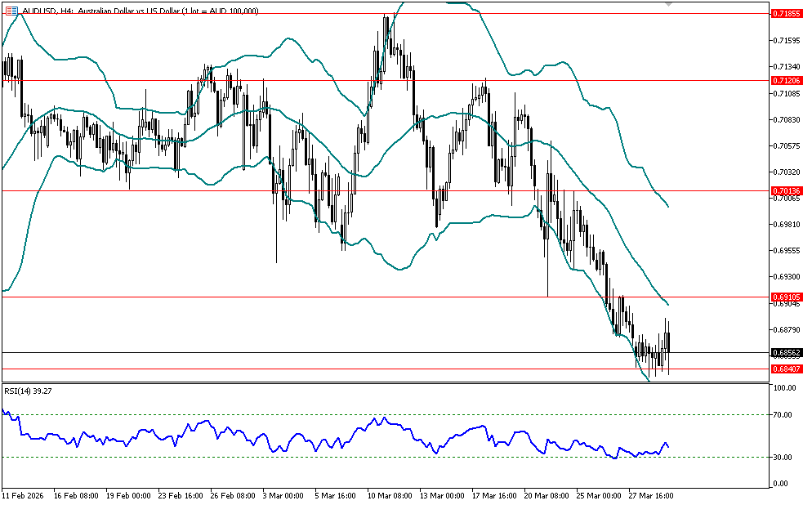Click the red 0.69105 price label

(x=787, y=297)
